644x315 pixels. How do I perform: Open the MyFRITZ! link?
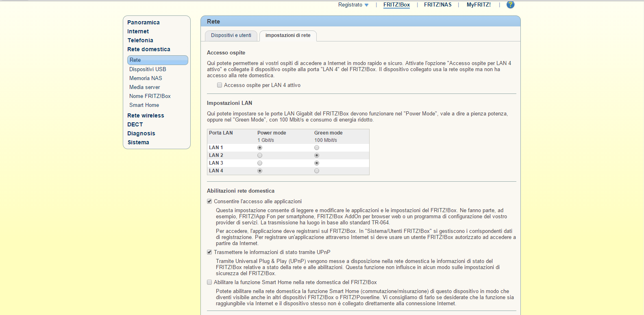point(479,4)
